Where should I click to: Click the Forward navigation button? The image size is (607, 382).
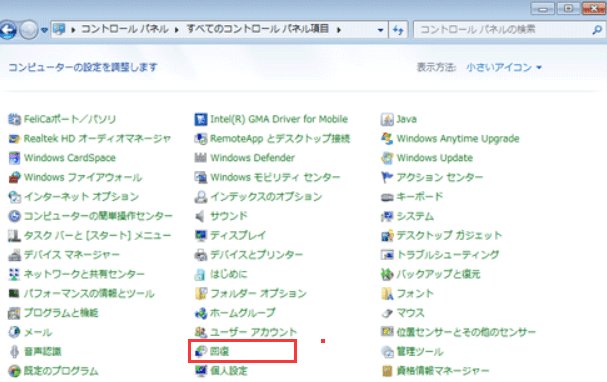tap(29, 30)
